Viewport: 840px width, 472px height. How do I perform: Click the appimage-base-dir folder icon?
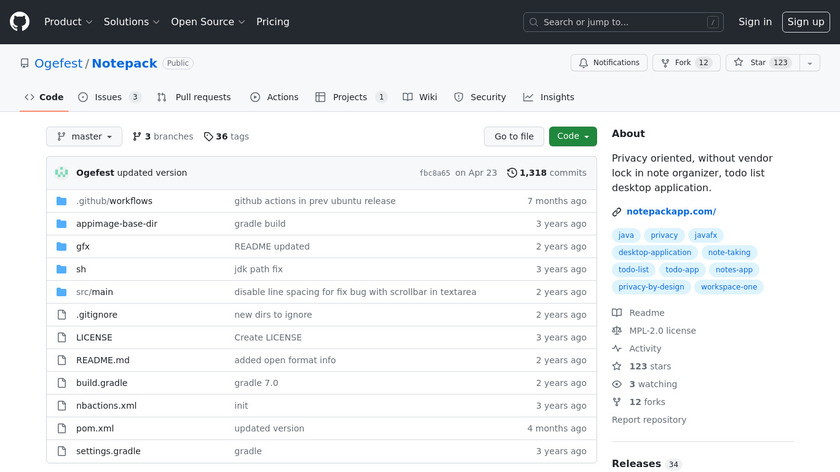click(x=62, y=224)
